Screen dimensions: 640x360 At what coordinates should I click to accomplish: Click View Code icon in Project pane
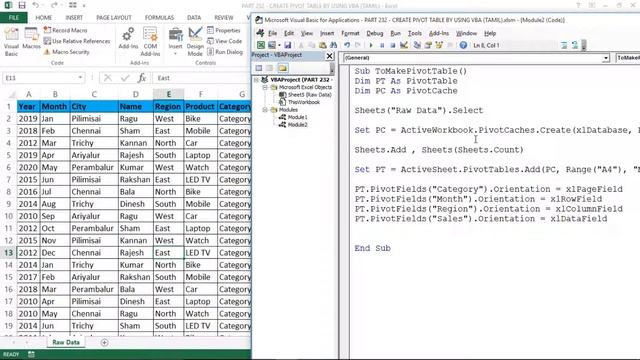259,68
